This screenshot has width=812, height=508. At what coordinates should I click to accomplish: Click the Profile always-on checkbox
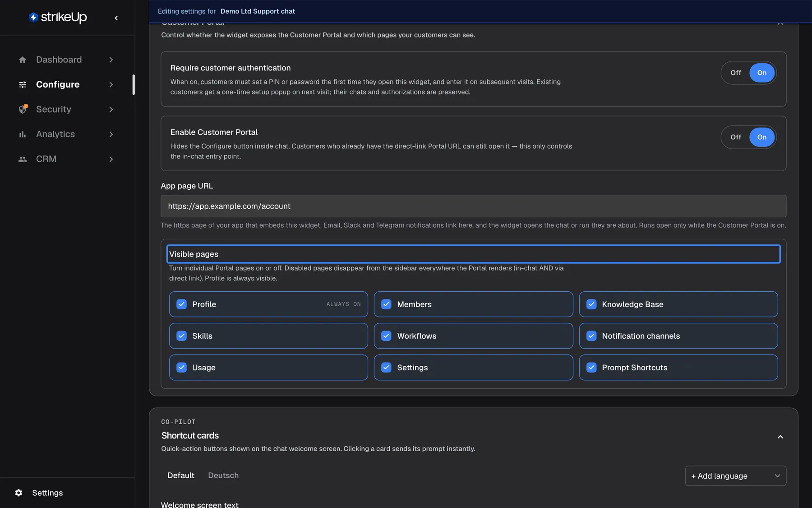181,304
